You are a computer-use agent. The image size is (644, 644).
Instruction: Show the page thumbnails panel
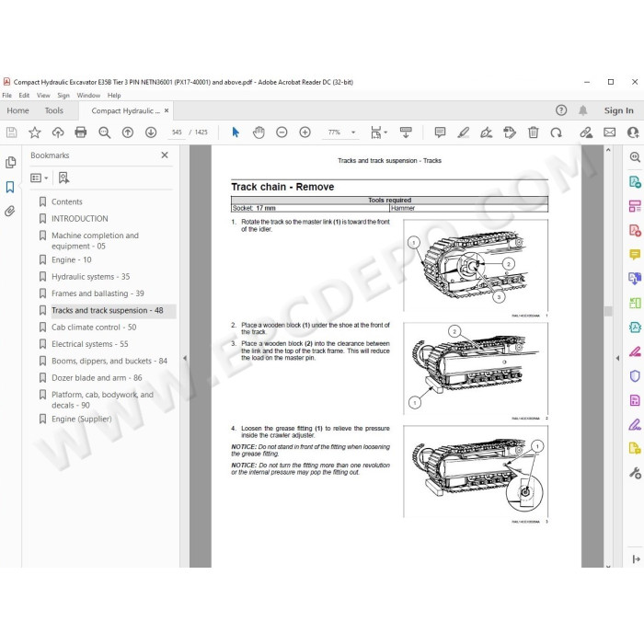[x=11, y=162]
